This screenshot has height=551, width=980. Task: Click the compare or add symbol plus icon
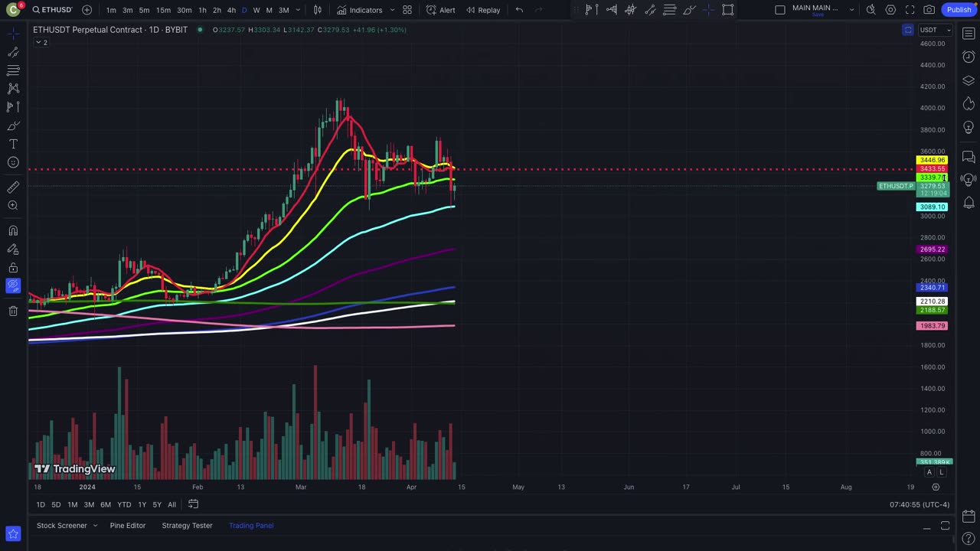pos(87,10)
